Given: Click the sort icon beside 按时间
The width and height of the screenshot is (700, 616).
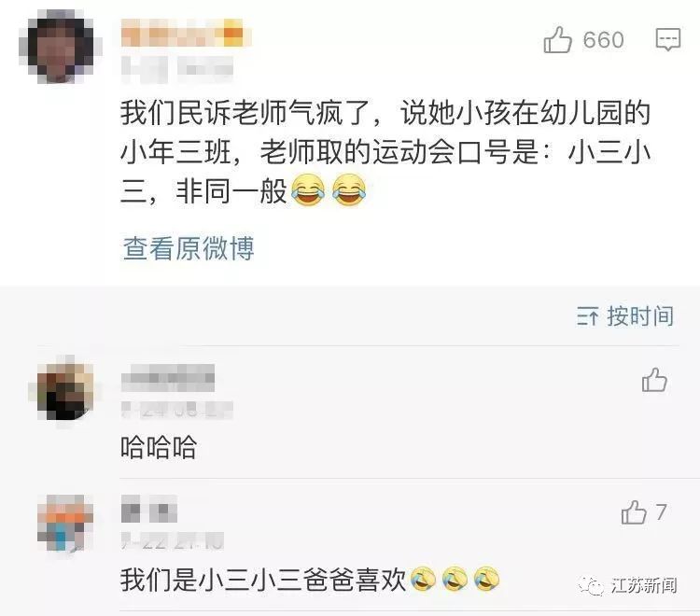Looking at the screenshot, I should [x=587, y=316].
